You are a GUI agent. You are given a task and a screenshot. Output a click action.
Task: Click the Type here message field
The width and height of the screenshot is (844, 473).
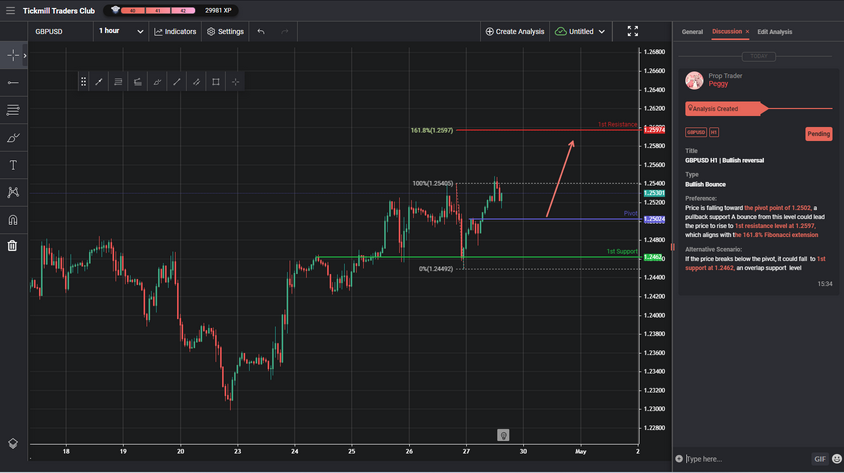tap(747, 459)
